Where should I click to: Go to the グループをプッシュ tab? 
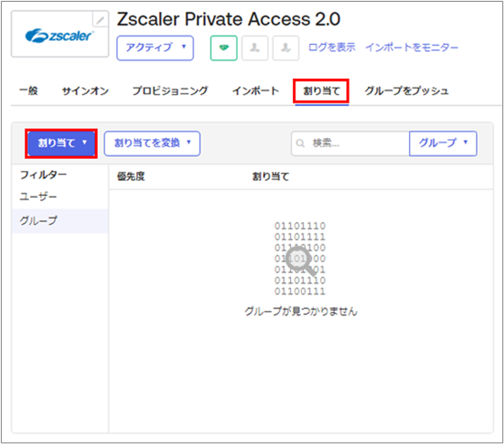pyautogui.click(x=406, y=91)
